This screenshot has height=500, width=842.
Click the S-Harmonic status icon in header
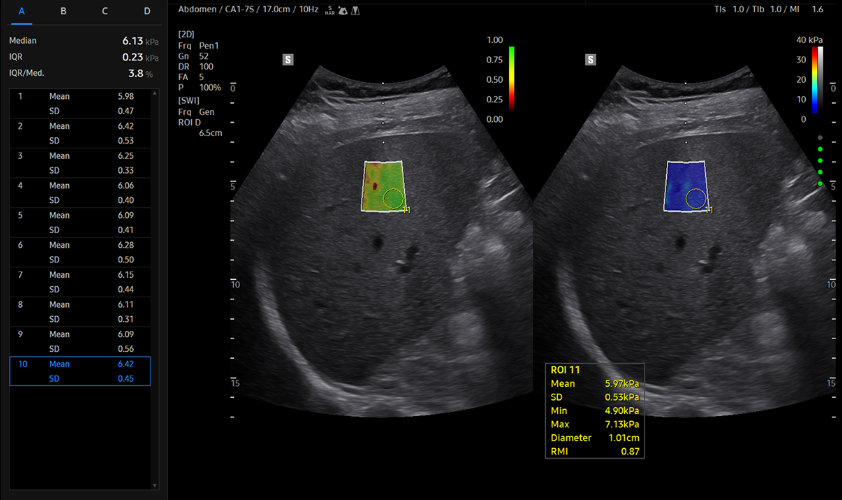click(x=329, y=10)
